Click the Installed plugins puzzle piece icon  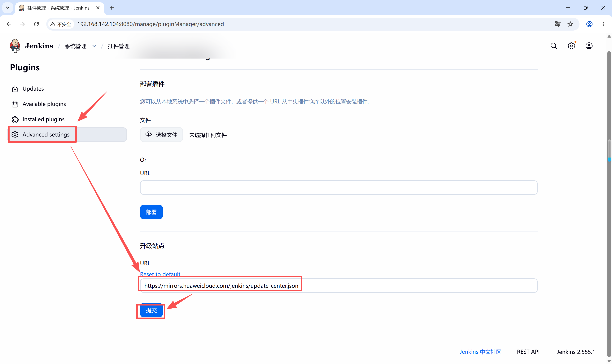15,119
